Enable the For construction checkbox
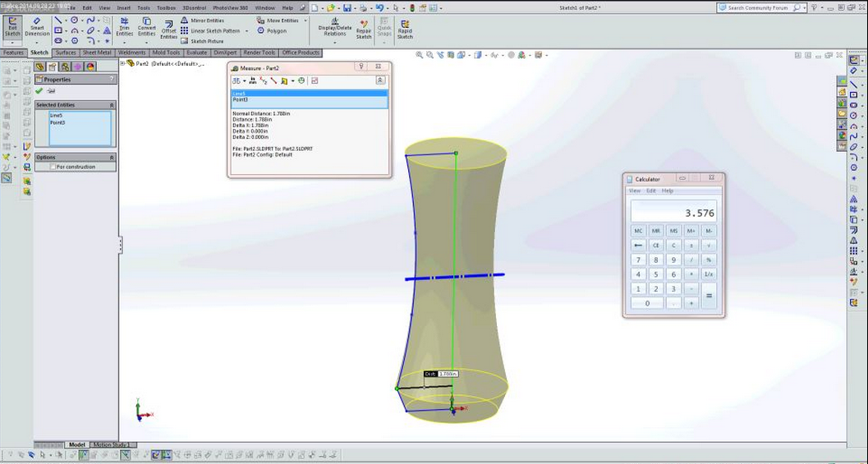Viewport: 868px width, 464px height. (x=53, y=167)
